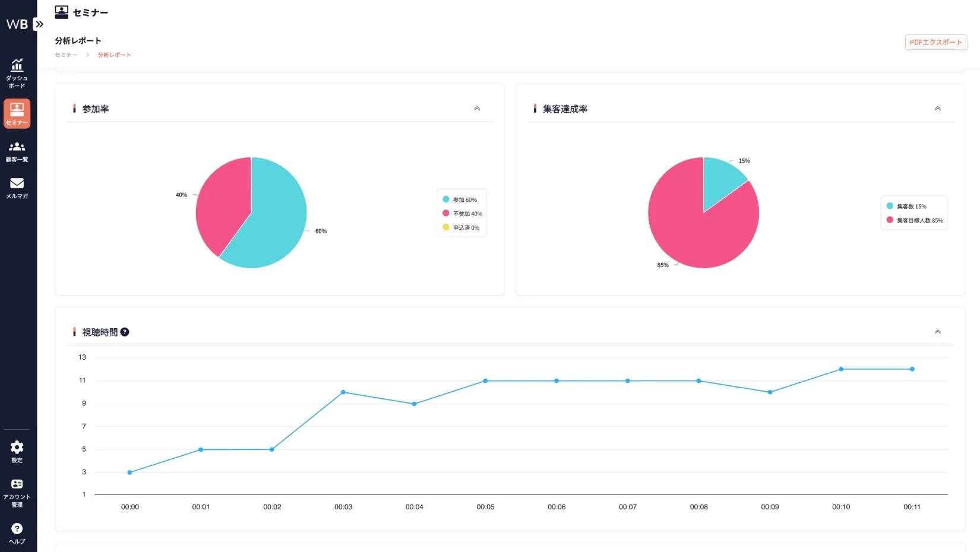Click the セミナー breadcrumb link
The width and height of the screenshot is (980, 552).
coord(66,55)
